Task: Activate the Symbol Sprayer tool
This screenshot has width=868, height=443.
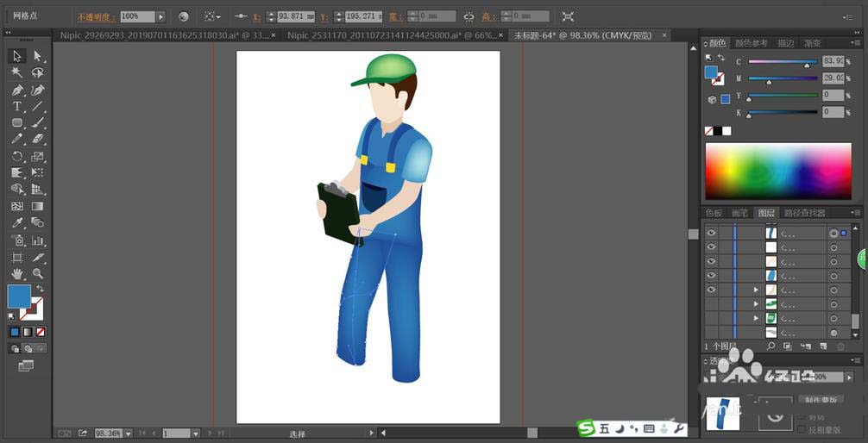Action: coord(17,240)
